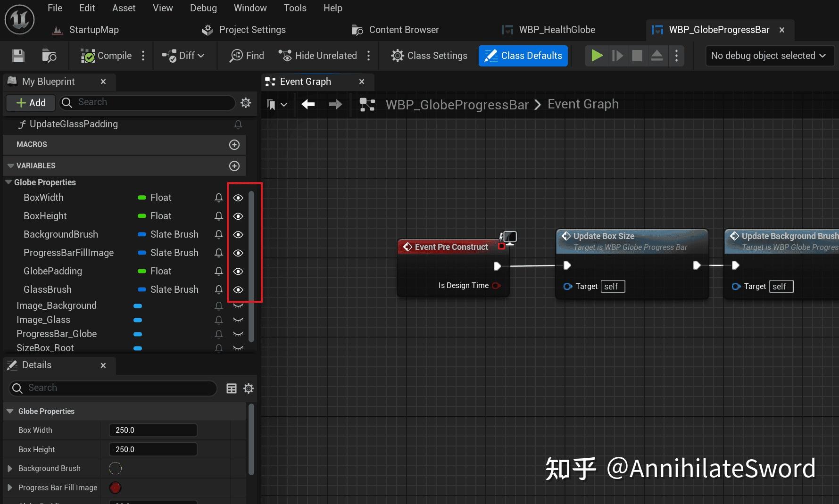Click the Save asset icon
839x504 pixels.
coord(18,55)
